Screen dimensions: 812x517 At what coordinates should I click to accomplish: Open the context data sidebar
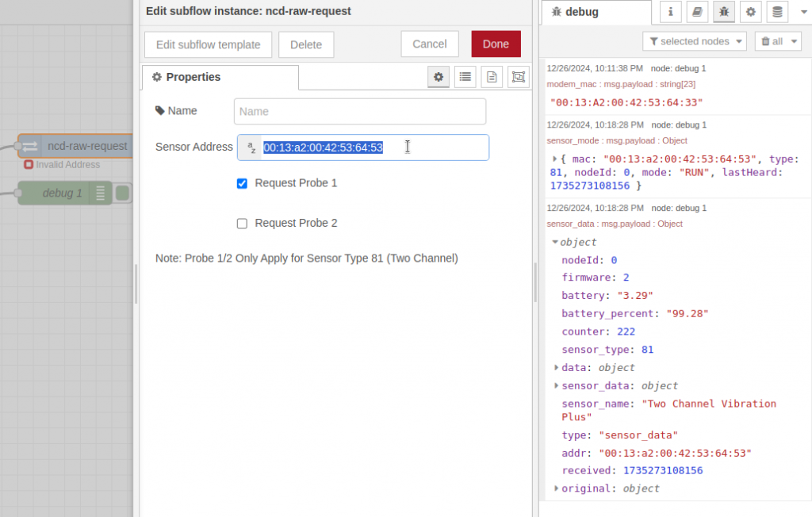(776, 12)
